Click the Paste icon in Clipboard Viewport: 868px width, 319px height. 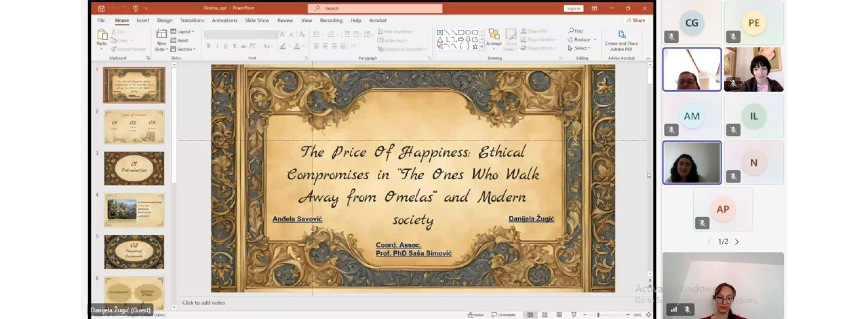click(101, 35)
